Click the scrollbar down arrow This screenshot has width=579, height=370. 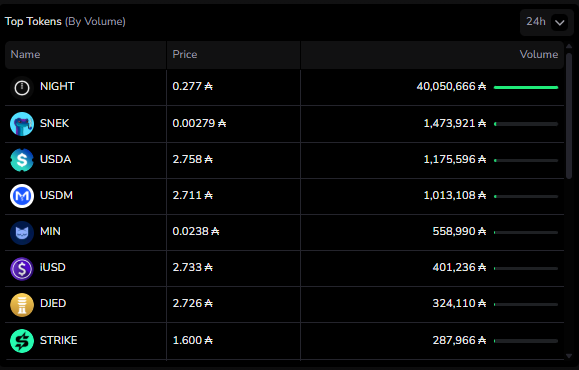[x=569, y=356]
